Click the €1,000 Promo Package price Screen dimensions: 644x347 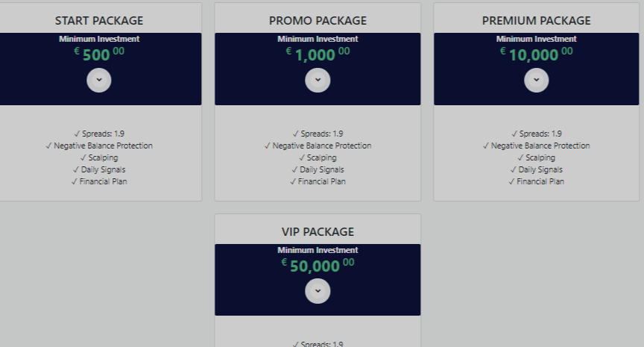318,54
